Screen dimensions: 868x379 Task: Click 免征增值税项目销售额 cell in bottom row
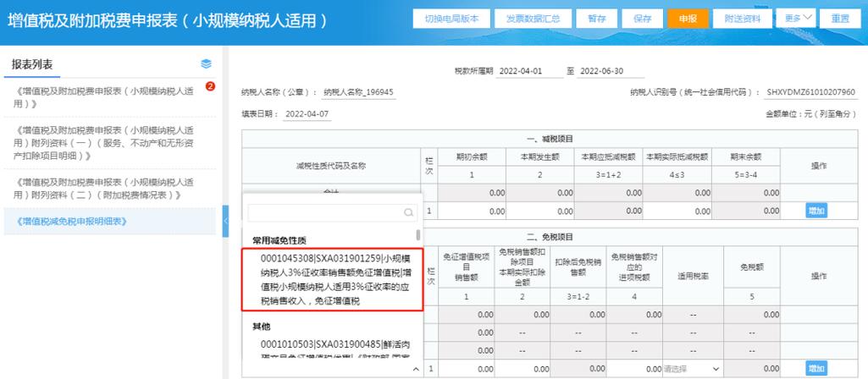(467, 369)
